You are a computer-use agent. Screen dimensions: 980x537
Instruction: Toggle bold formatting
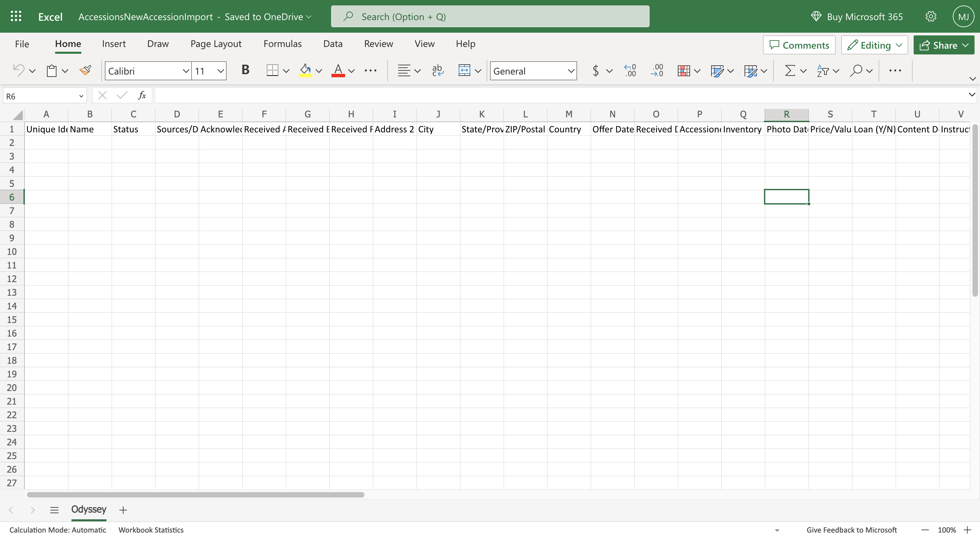coord(245,70)
